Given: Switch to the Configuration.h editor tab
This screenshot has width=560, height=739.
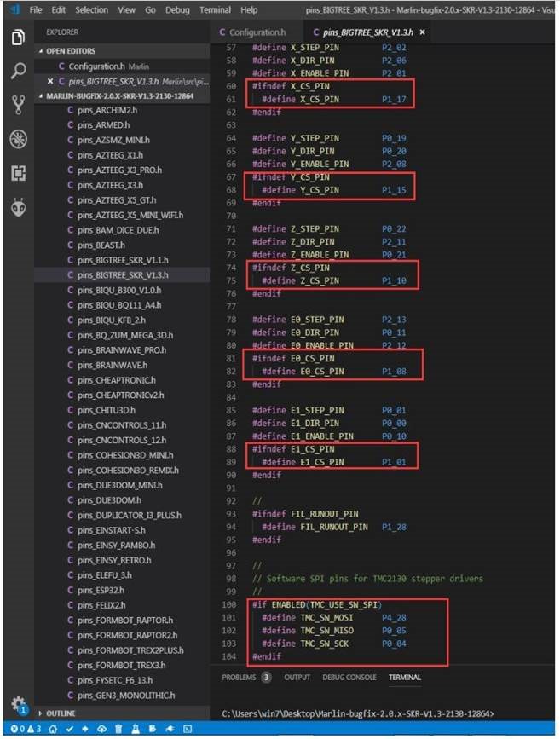Looking at the screenshot, I should 255,32.
